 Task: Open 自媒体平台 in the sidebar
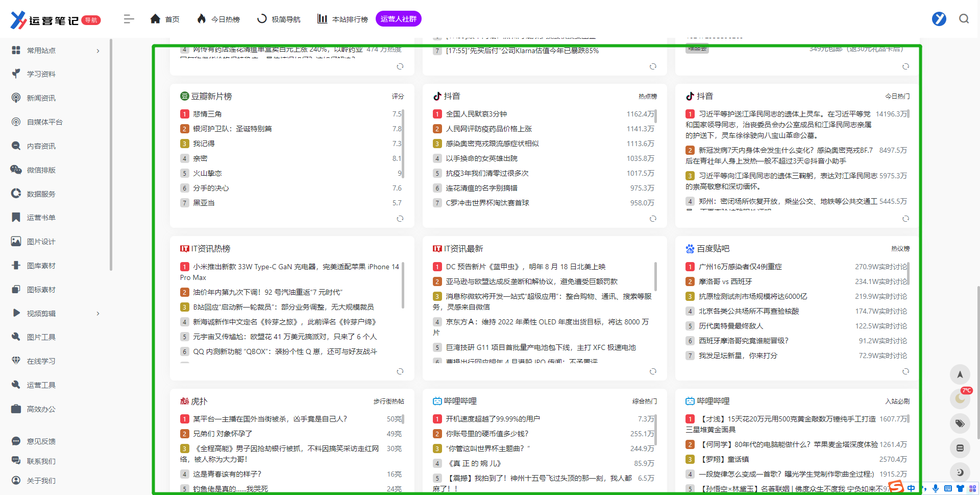pyautogui.click(x=45, y=122)
